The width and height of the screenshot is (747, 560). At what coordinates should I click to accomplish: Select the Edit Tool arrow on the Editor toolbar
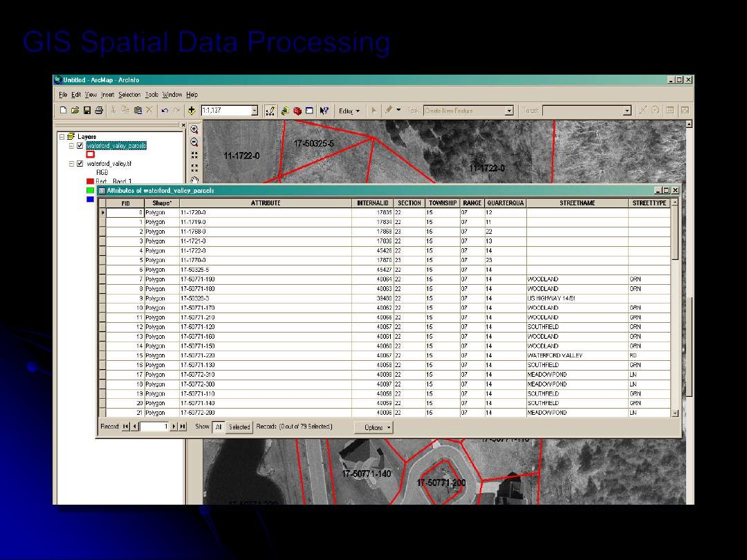(x=374, y=111)
